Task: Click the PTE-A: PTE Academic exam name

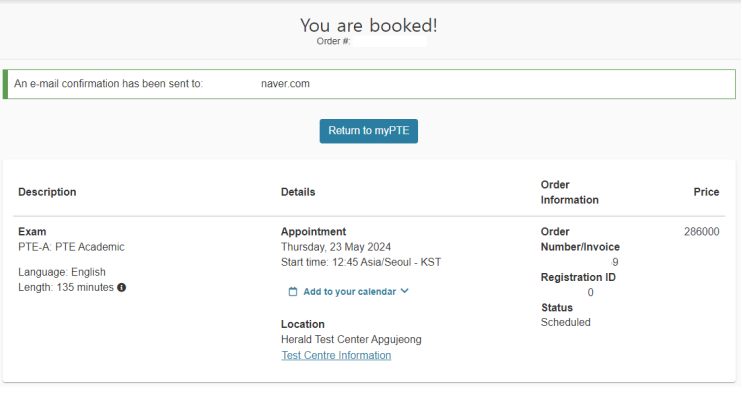Action: pyautogui.click(x=72, y=247)
